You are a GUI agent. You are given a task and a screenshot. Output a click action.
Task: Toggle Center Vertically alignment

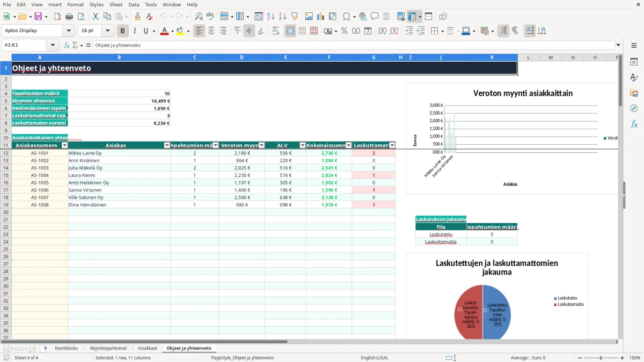(249, 31)
